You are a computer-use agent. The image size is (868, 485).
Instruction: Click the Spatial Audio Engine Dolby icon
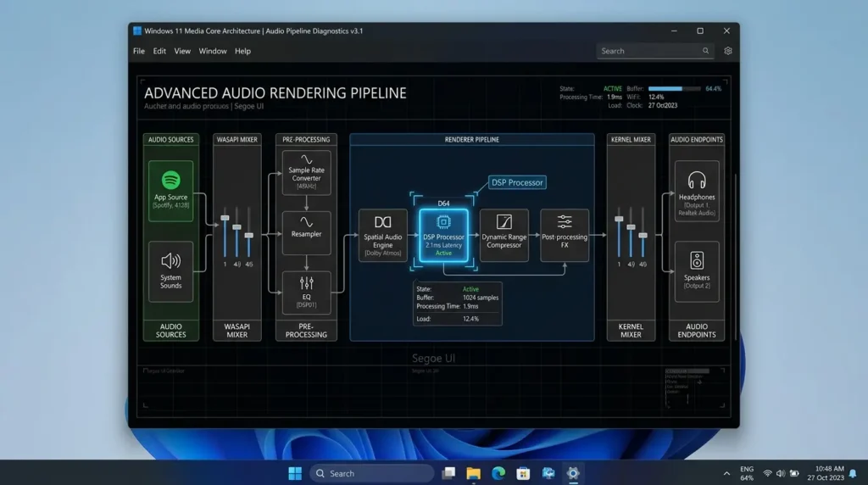click(x=382, y=222)
